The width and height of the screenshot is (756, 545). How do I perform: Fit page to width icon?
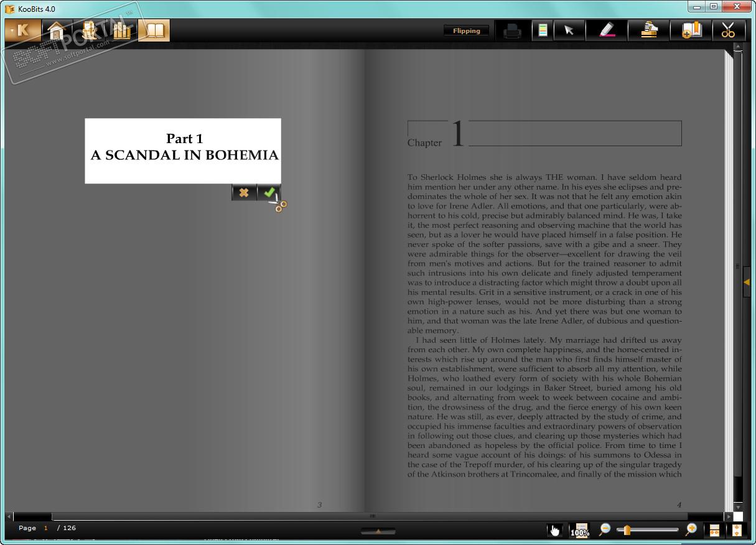pyautogui.click(x=714, y=530)
